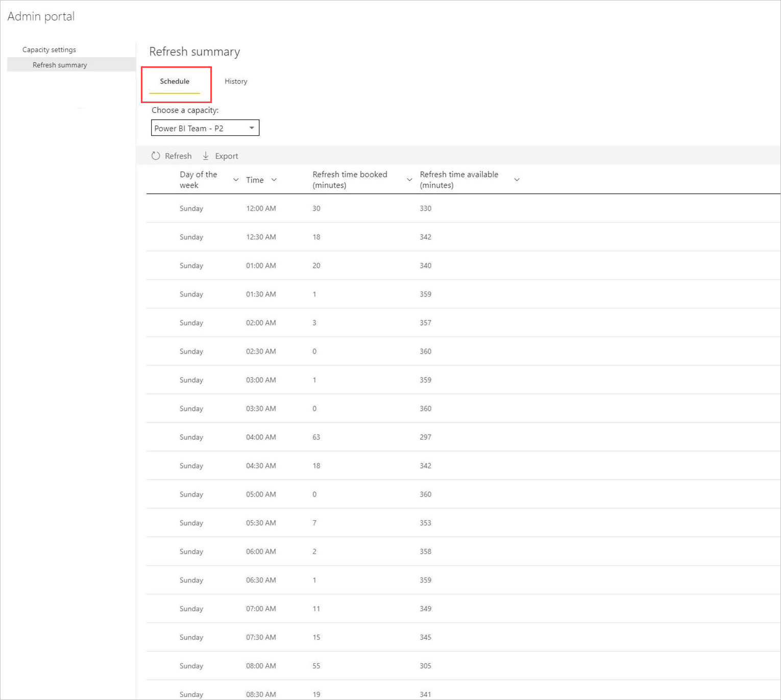Click the Admin portal heading

(x=41, y=16)
